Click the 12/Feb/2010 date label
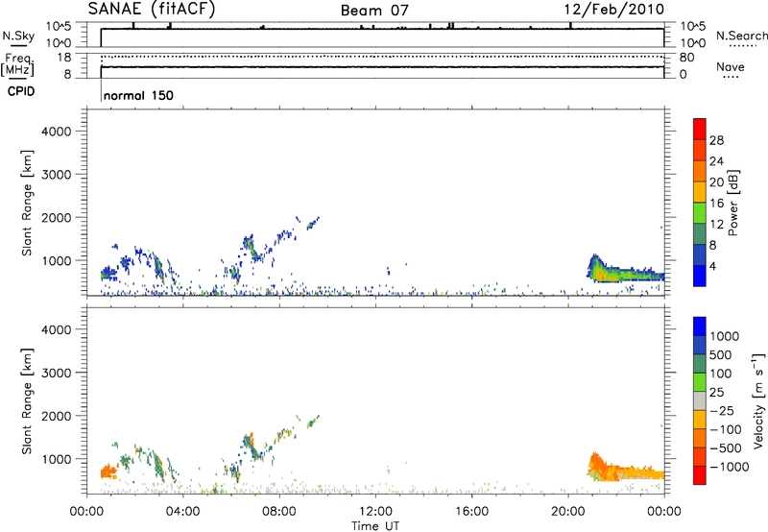The image size is (768, 532). [613, 10]
